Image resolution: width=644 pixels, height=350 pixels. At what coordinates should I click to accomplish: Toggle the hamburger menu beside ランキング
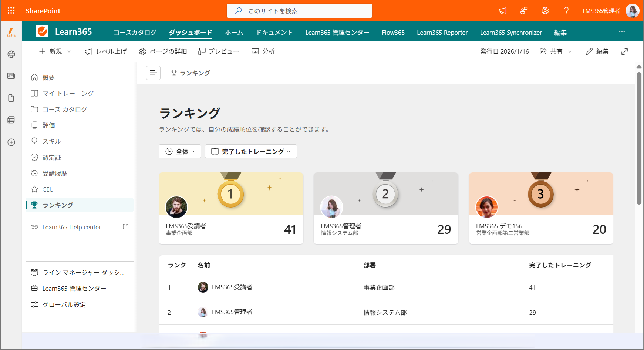pos(153,73)
